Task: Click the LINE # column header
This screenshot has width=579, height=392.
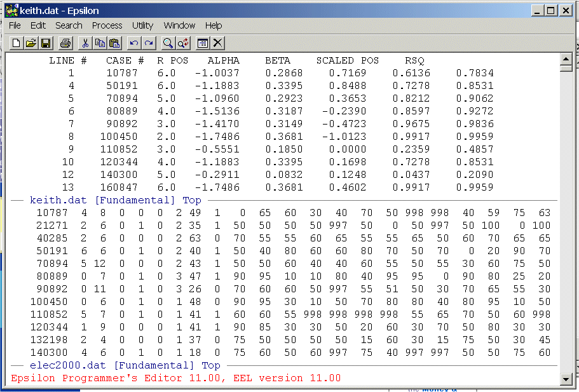Action: coord(68,60)
